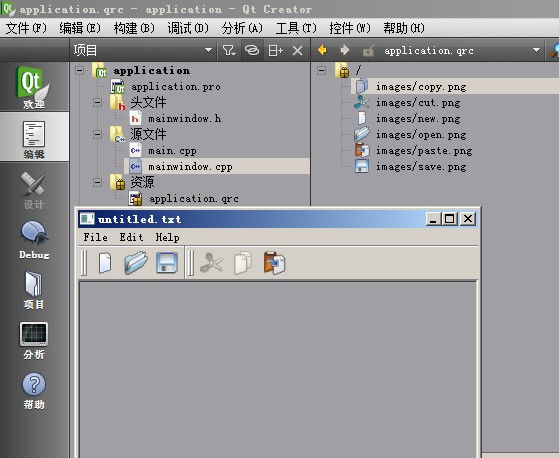This screenshot has height=458, width=559.
Task: Click the lock icon beside application.qrc
Action: pyautogui.click(x=369, y=51)
